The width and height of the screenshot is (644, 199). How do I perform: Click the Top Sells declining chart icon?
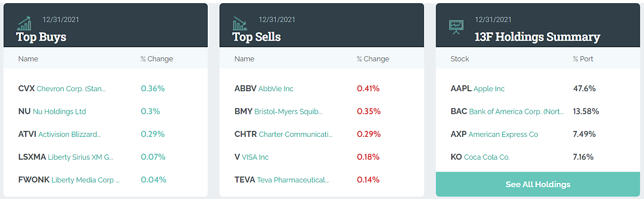(240, 23)
